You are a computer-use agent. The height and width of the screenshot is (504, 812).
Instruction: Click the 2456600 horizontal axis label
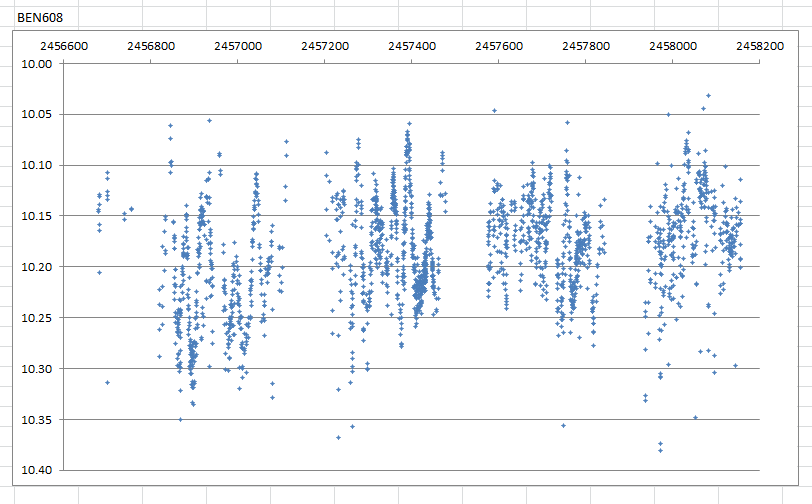[x=63, y=46]
